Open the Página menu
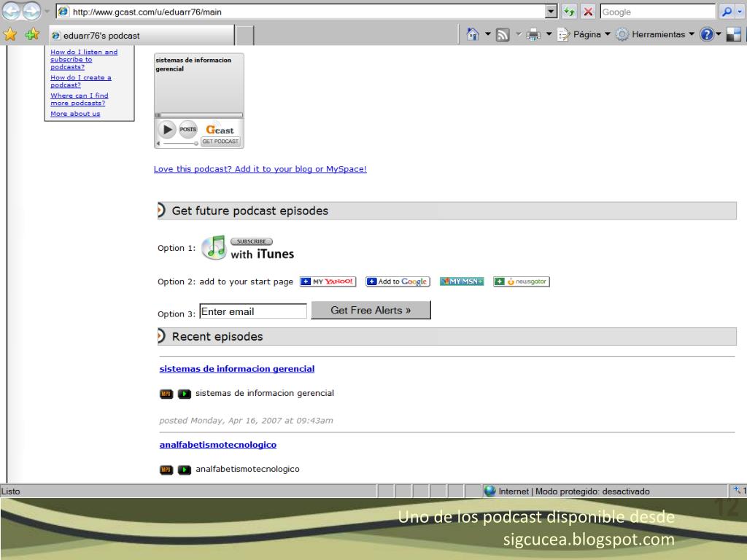747x560 pixels. tap(584, 34)
